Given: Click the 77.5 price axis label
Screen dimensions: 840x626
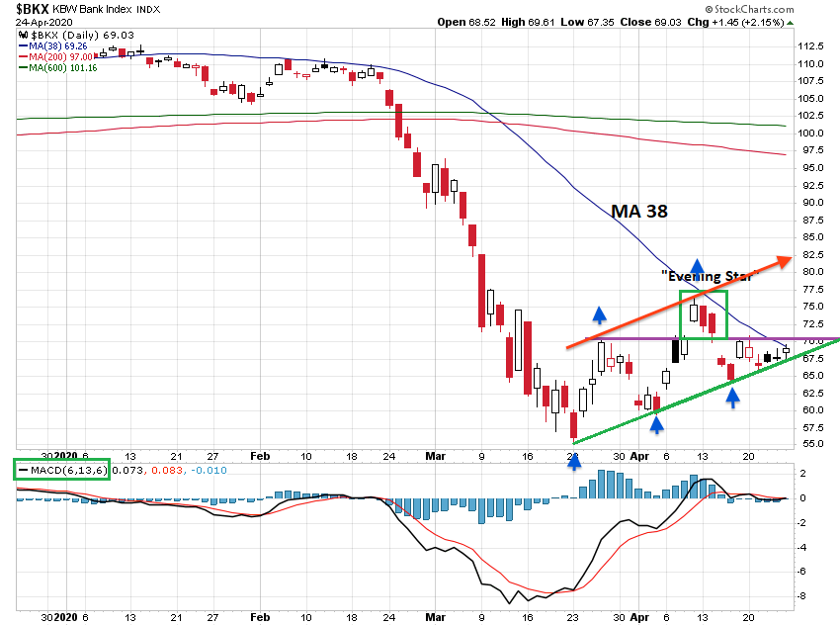Looking at the screenshot, I should click(x=812, y=290).
